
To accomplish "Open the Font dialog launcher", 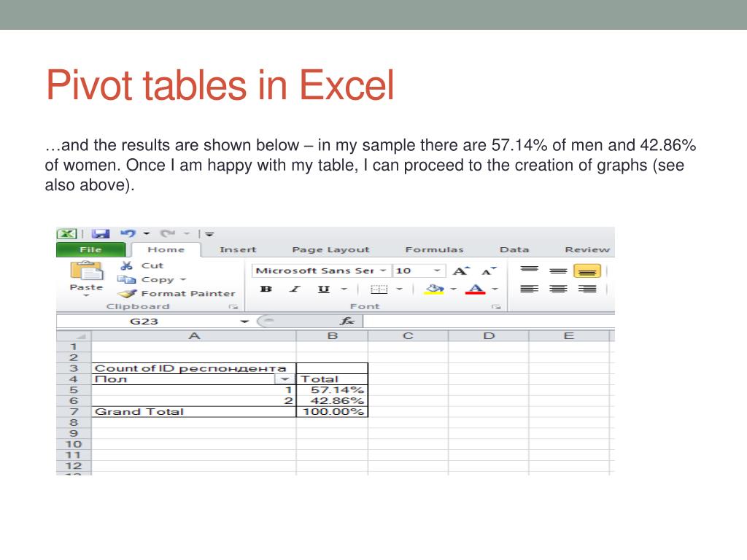I will (496, 307).
